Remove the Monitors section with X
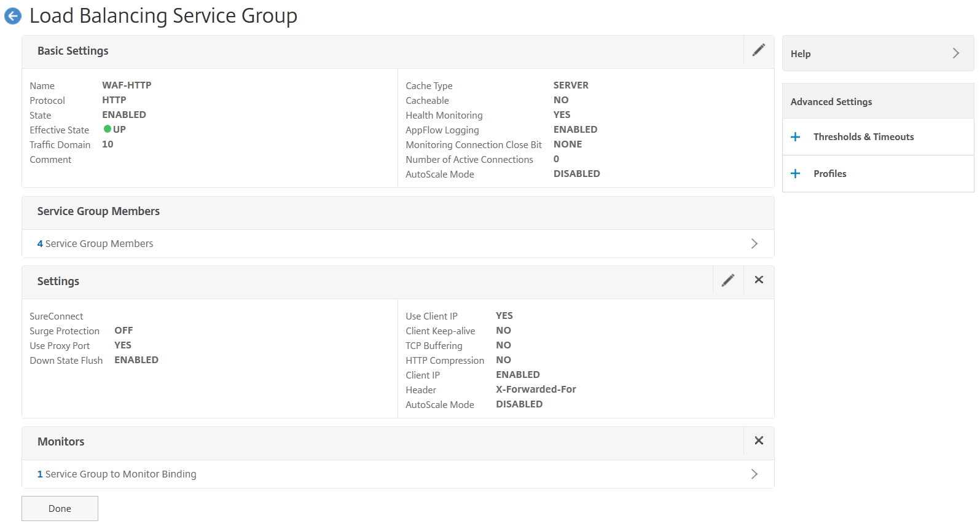Screen dimensions: 980x526 759,441
